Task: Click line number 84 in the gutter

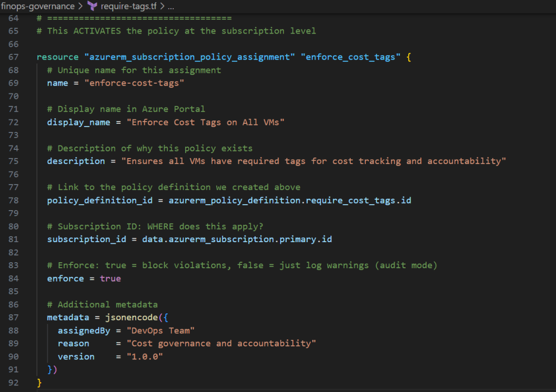Action: point(14,279)
